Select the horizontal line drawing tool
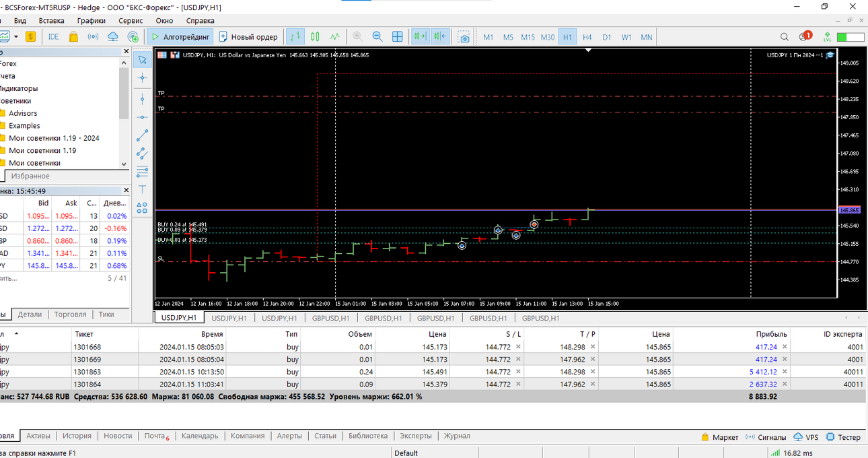868x458 pixels. 142,117
